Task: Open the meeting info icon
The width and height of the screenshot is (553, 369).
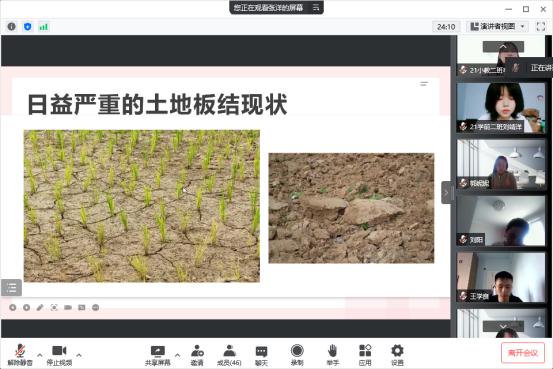Action: [12, 26]
